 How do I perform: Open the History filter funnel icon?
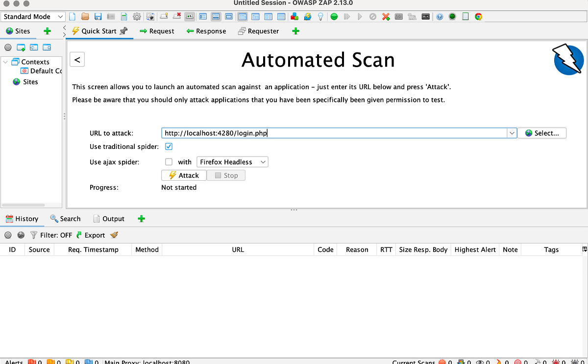point(33,235)
